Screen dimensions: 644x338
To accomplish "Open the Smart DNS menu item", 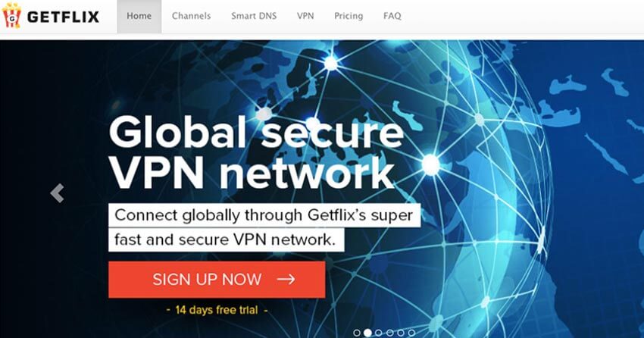I will pyautogui.click(x=254, y=16).
